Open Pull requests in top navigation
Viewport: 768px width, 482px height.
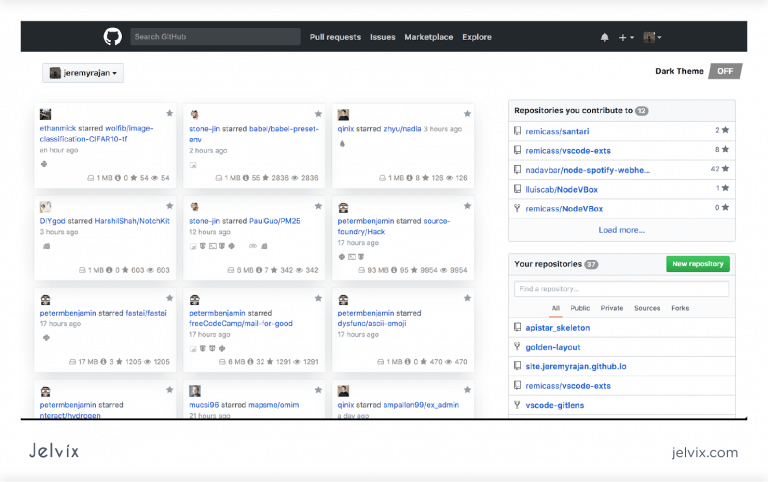[335, 37]
